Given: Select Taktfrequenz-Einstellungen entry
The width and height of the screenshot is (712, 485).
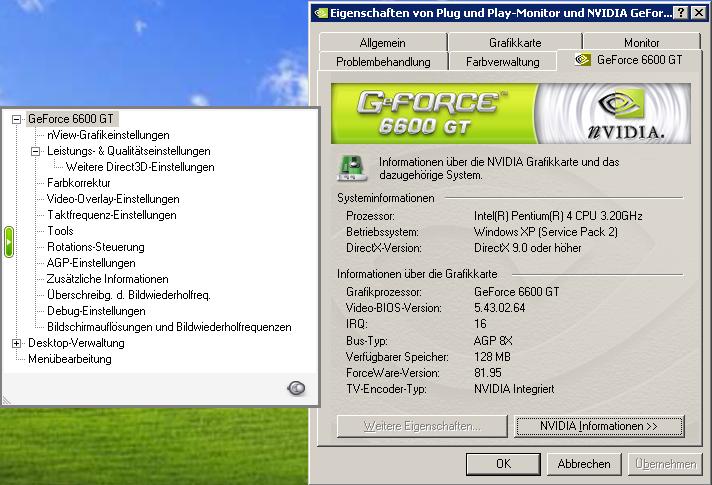Looking at the screenshot, I should tap(112, 215).
